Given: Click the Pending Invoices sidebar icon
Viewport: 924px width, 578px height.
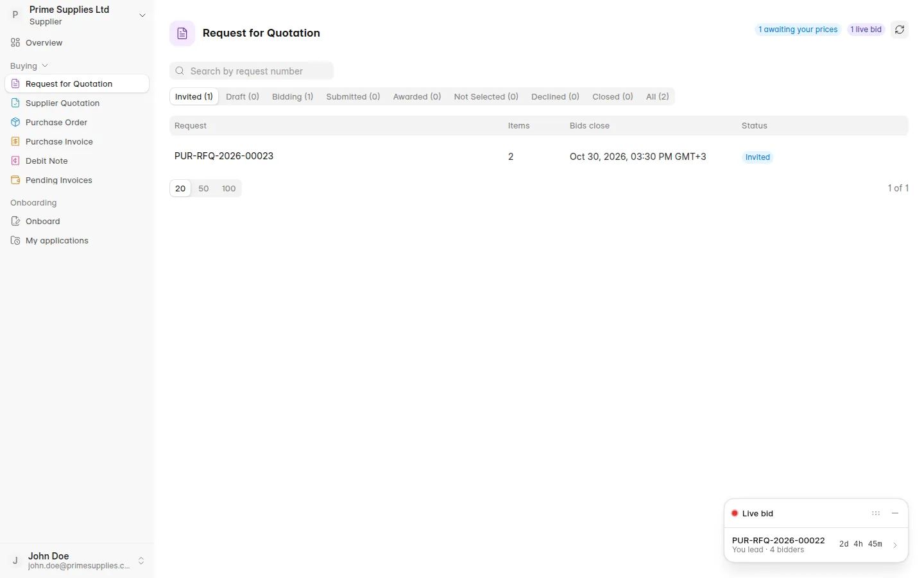Looking at the screenshot, I should pos(15,180).
